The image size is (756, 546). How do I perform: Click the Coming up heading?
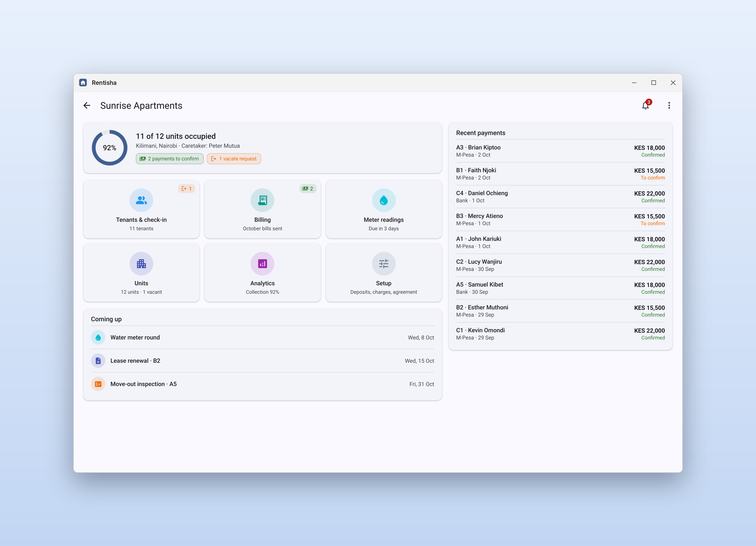106,319
